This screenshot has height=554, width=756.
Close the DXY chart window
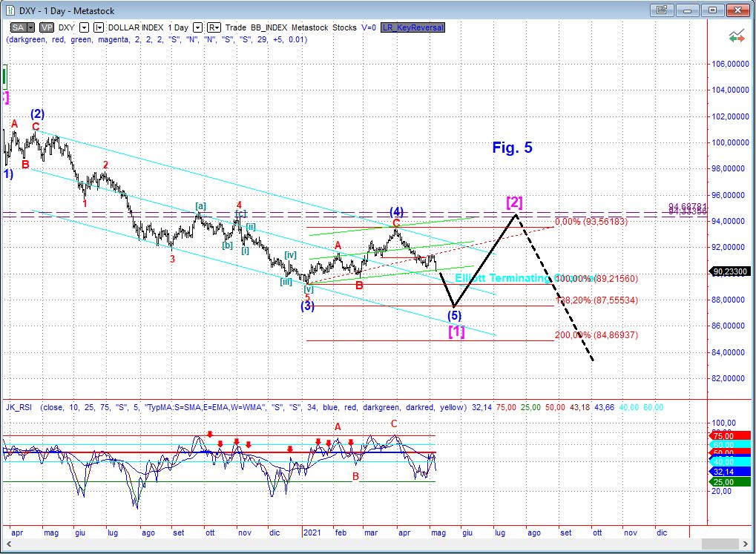coord(737,10)
